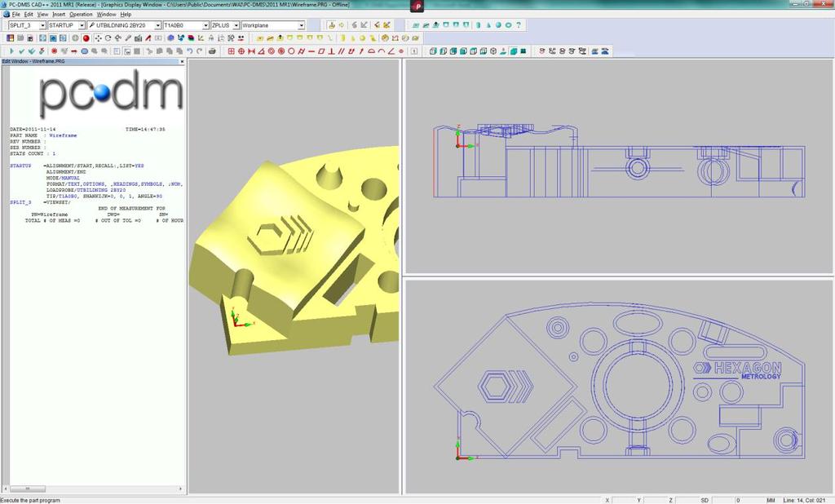
Task: Click the Mark All double-checkmark icon
Action: [32, 51]
